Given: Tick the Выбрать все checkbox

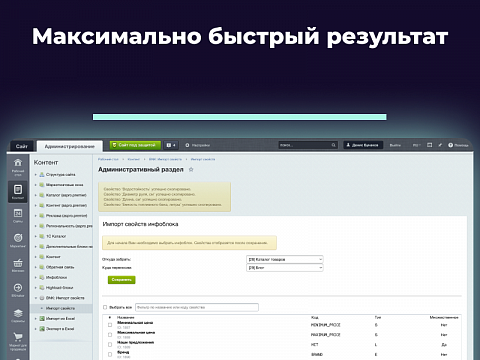Looking at the screenshot, I should (105, 307).
